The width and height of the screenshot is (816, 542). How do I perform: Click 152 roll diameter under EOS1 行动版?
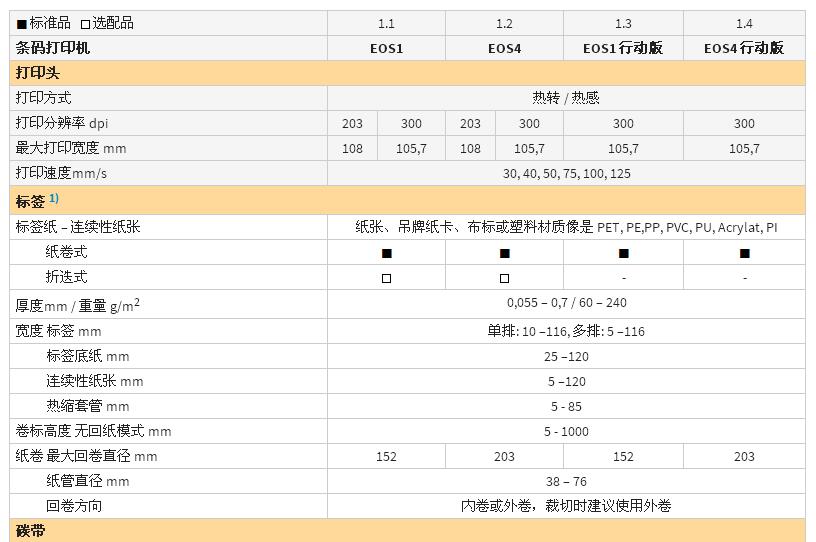click(x=623, y=457)
